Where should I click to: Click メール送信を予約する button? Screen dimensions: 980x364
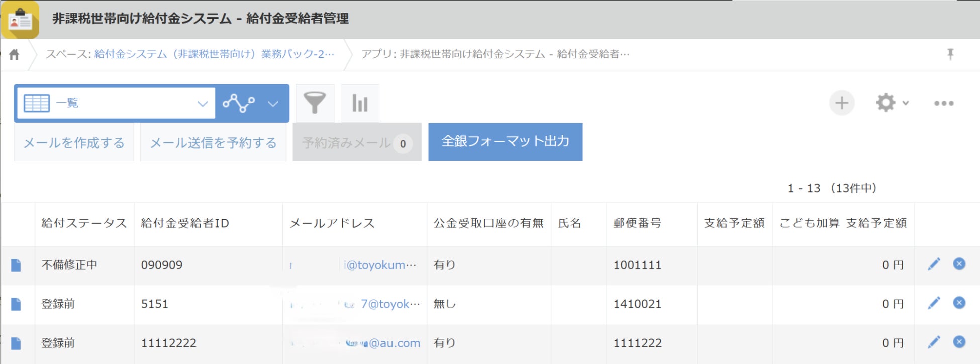coord(214,143)
